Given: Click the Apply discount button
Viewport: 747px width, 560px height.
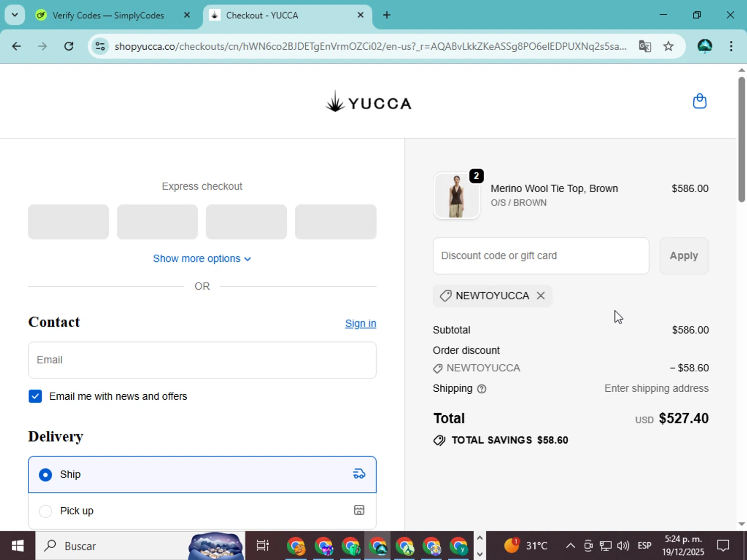Looking at the screenshot, I should [x=684, y=256].
